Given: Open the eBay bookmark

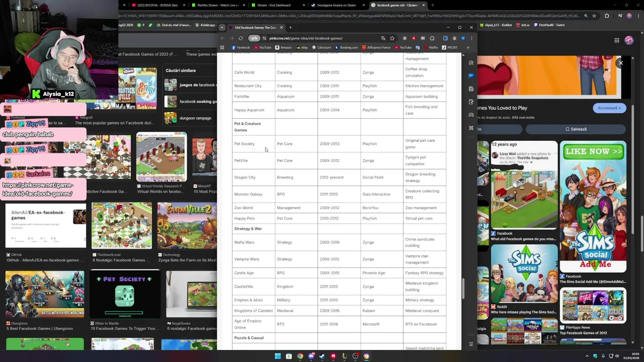Looking at the screenshot, I should click(302, 48).
